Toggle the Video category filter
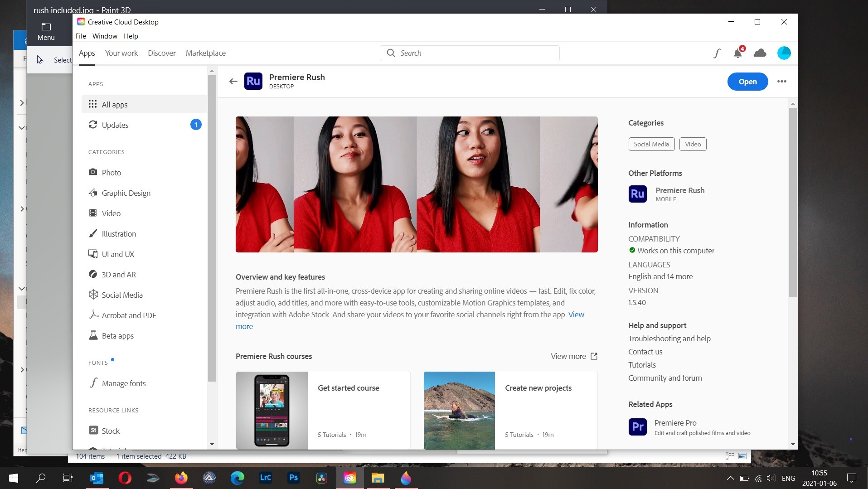The image size is (868, 489). click(x=692, y=144)
